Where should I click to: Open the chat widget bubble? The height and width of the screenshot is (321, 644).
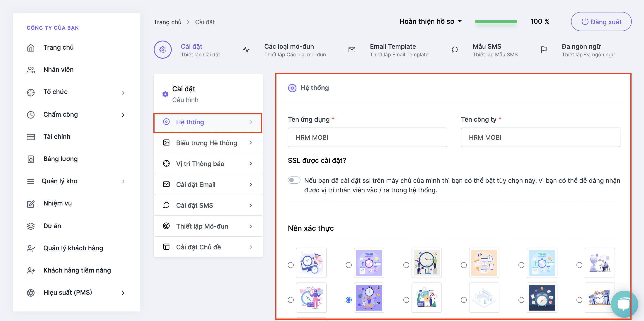[x=624, y=304]
